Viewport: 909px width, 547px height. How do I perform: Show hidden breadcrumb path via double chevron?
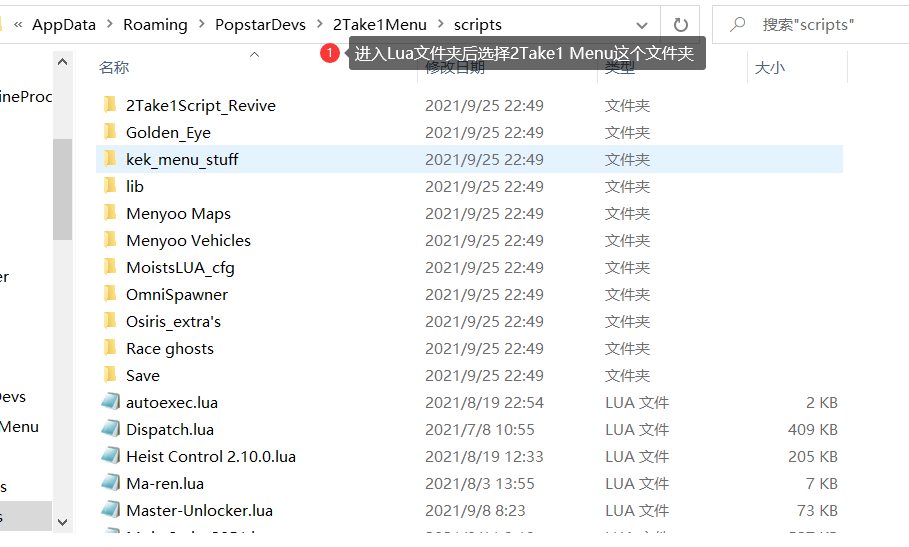(18, 24)
